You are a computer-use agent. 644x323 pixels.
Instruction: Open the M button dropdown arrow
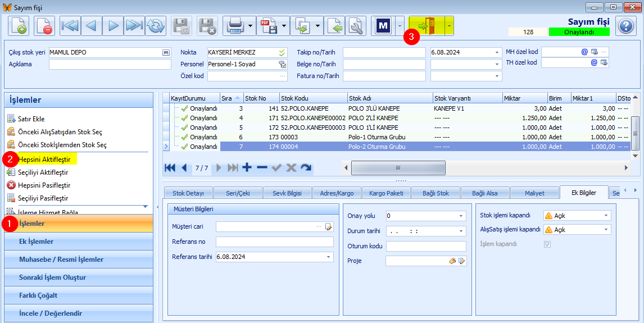400,26
